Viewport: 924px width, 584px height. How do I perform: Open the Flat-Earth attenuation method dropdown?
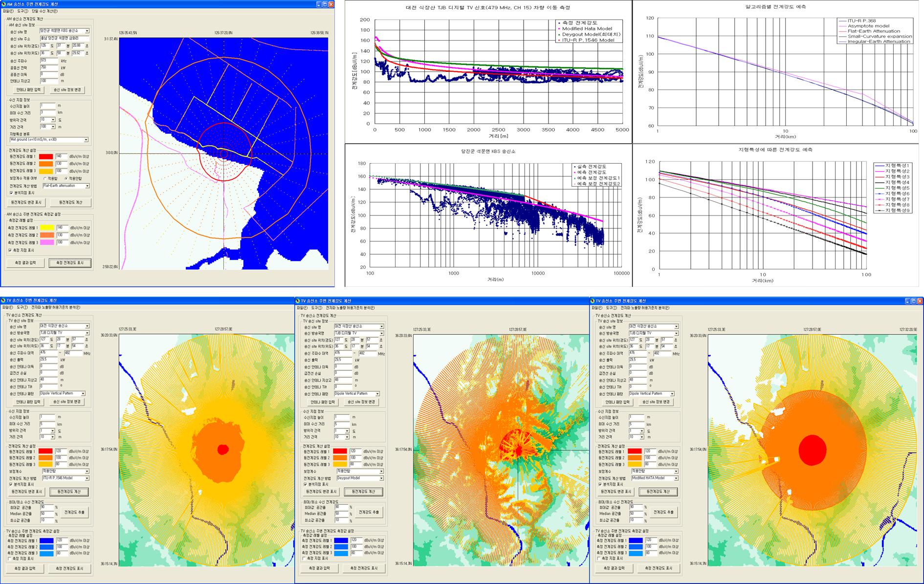pos(87,186)
